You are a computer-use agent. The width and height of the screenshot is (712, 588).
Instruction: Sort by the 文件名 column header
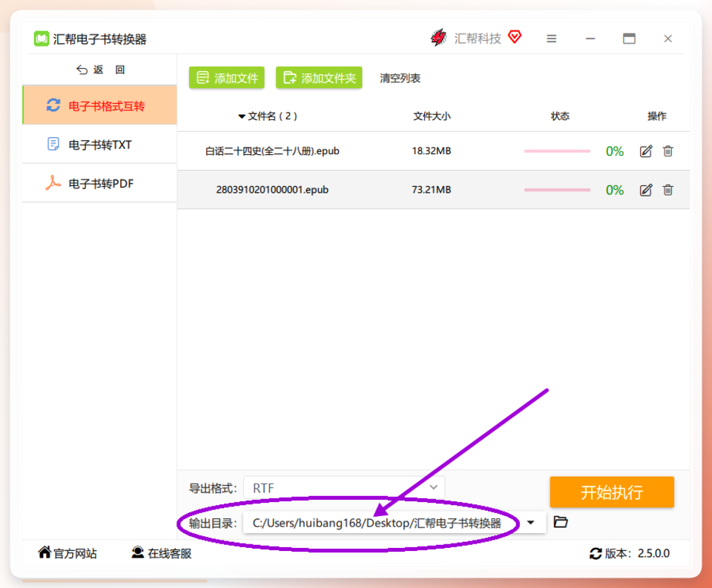coord(268,116)
